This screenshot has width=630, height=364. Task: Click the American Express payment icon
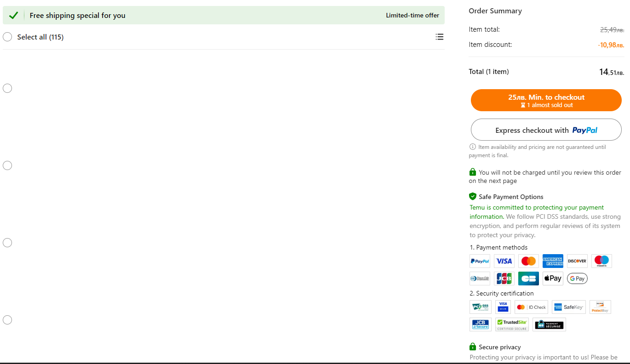click(552, 261)
